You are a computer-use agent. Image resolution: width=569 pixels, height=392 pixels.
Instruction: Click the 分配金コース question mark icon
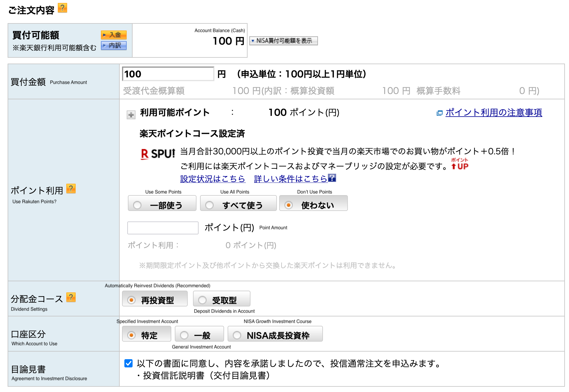point(70,298)
